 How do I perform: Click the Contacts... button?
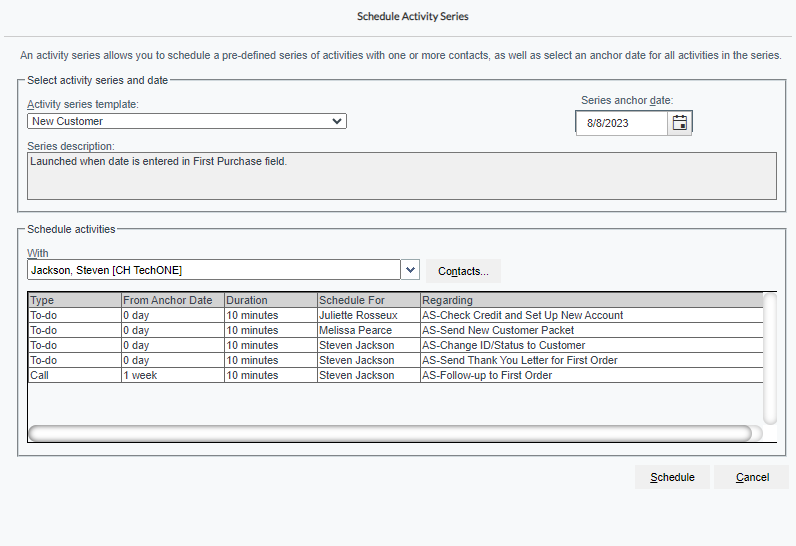click(463, 271)
